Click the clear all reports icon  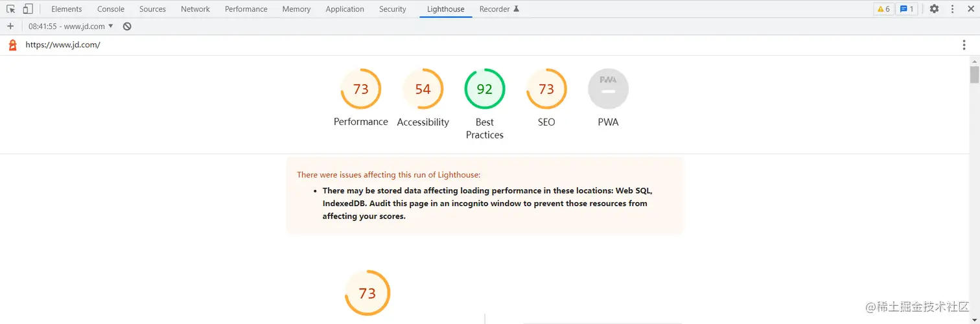(x=127, y=27)
